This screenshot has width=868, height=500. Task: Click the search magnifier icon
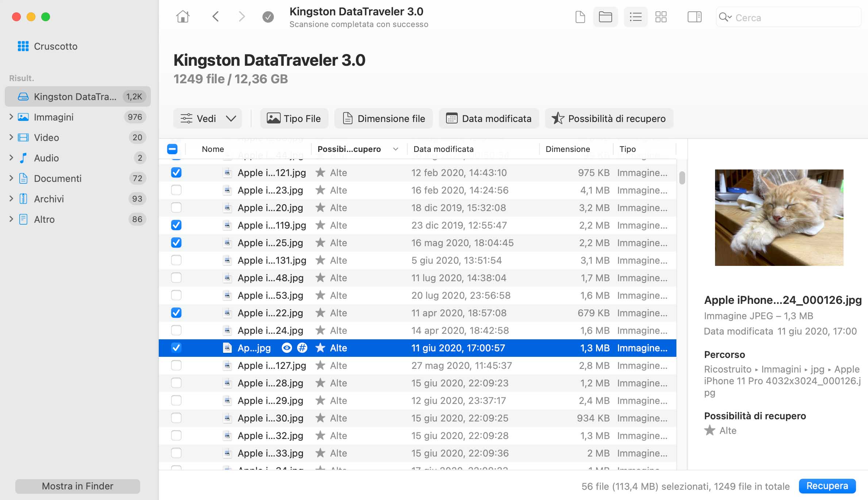tap(725, 17)
